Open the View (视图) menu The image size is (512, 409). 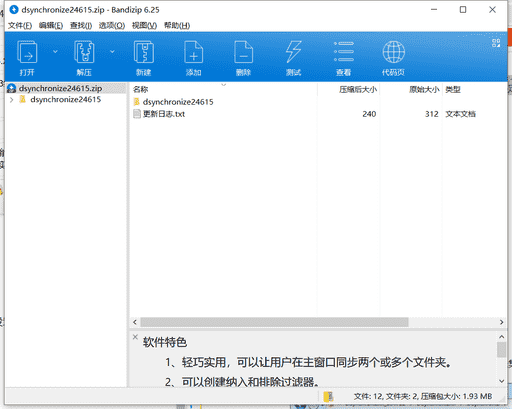click(x=144, y=26)
